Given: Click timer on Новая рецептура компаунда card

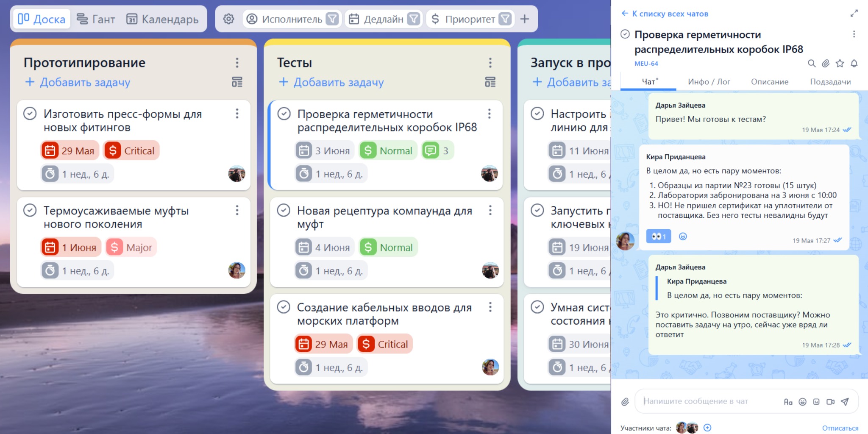Looking at the screenshot, I should click(x=331, y=270).
